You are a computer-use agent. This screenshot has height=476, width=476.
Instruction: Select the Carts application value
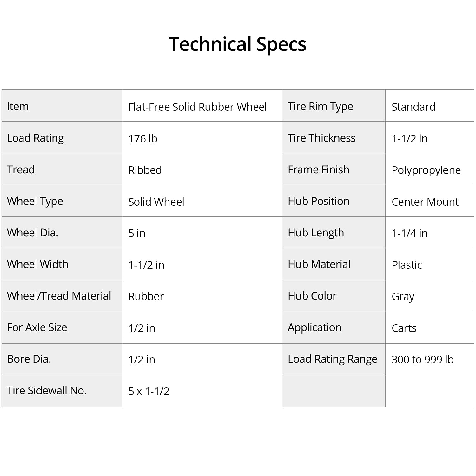pos(404,328)
